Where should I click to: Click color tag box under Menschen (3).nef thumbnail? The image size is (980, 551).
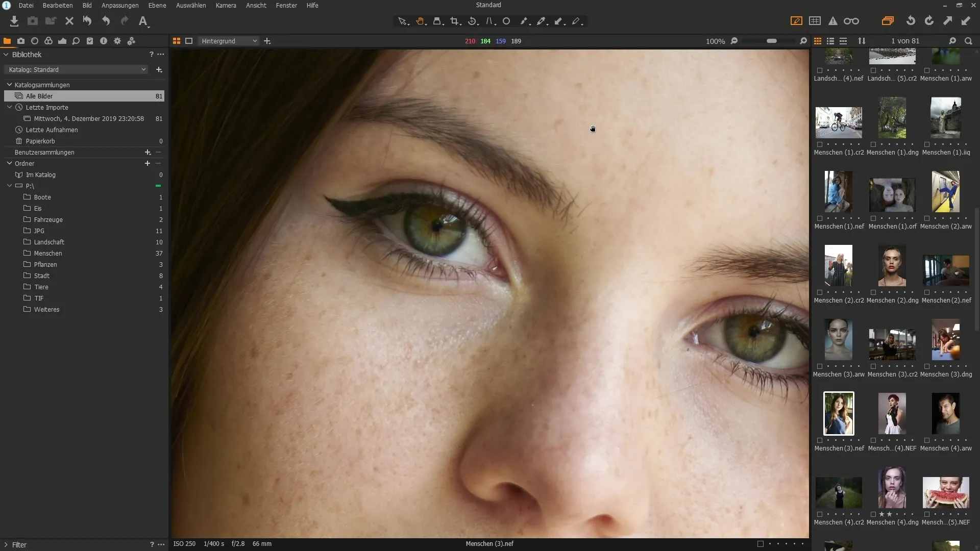(x=820, y=440)
